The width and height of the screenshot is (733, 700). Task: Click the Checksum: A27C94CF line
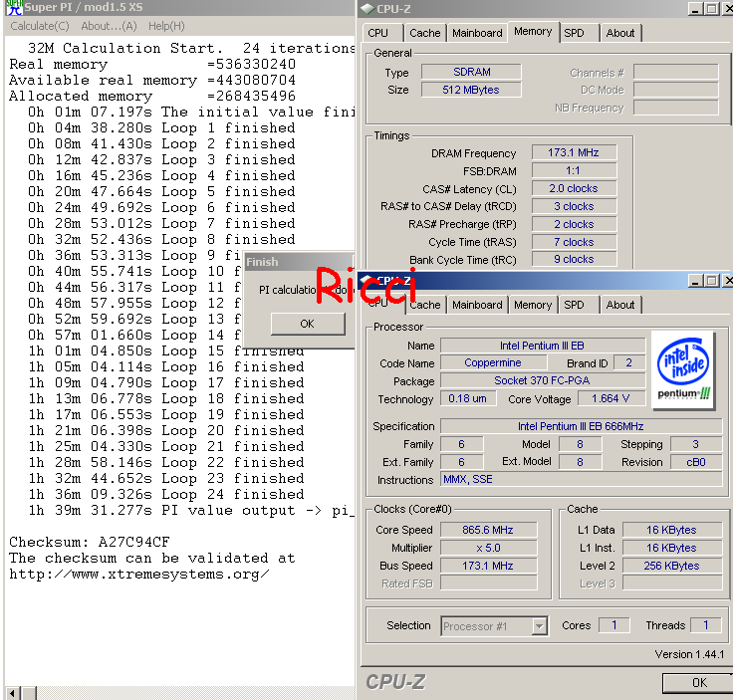point(90,542)
